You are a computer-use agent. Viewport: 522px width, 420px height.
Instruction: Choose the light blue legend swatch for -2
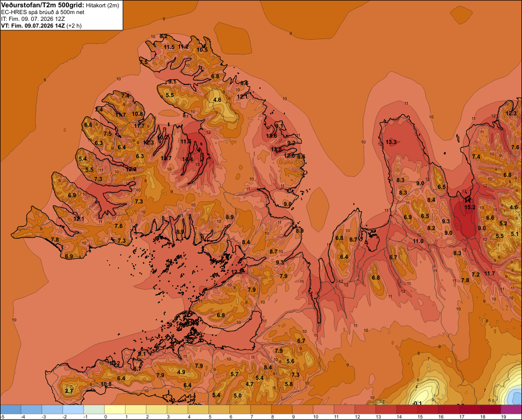pos(73,409)
